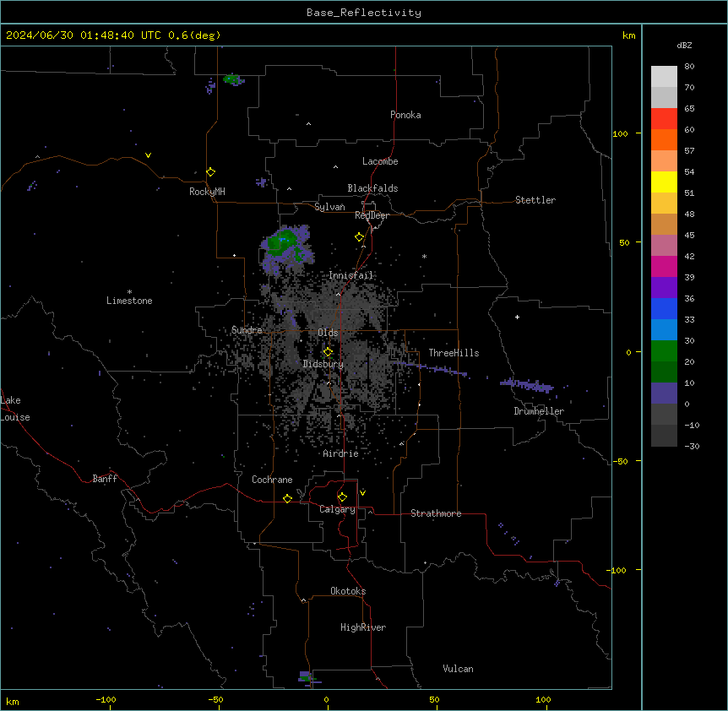Click the Drumheller city label
Viewport: 728px width, 711px height.
539,411
